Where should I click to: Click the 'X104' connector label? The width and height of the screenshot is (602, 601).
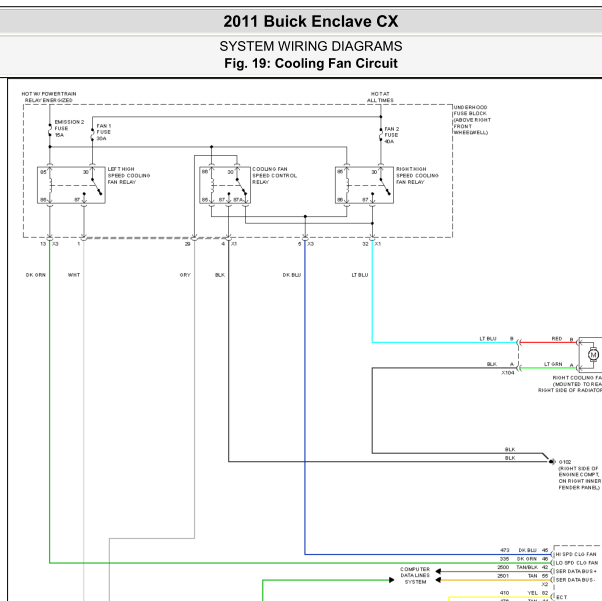click(x=508, y=373)
